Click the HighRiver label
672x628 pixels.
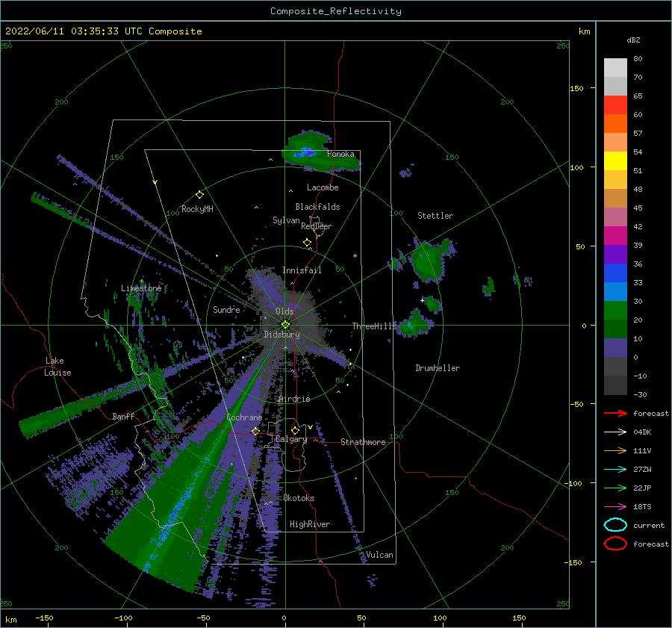310,524
